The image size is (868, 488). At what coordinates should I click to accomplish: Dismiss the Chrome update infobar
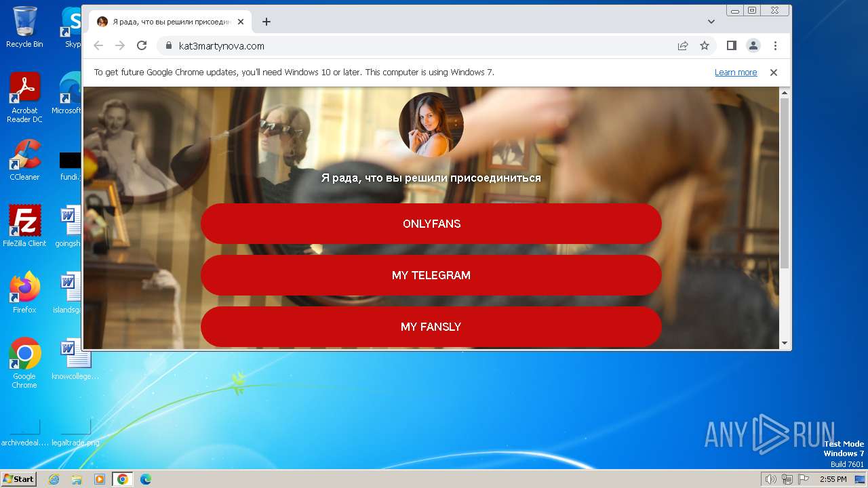point(773,73)
